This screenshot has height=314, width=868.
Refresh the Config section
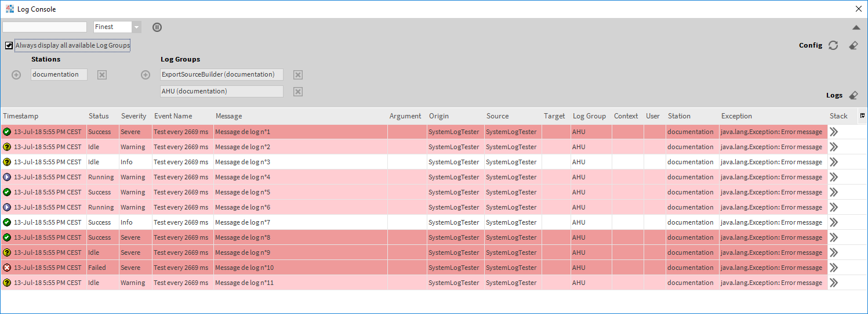coord(833,45)
